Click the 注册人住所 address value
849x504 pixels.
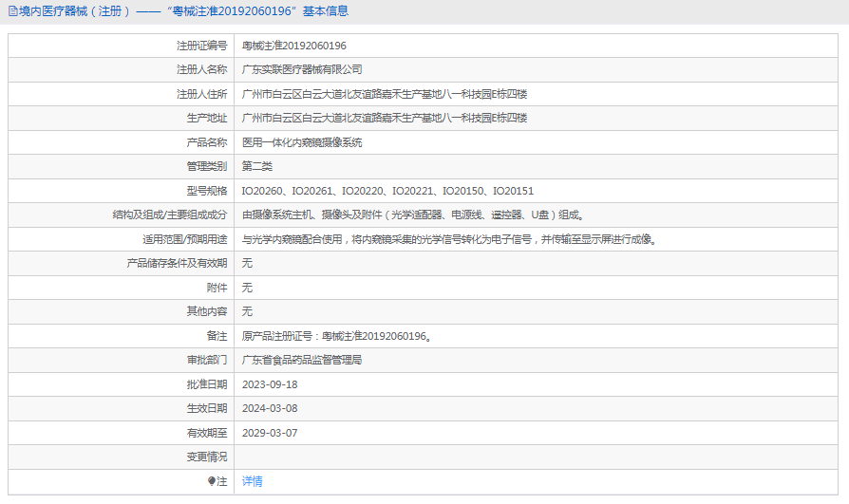(384, 94)
